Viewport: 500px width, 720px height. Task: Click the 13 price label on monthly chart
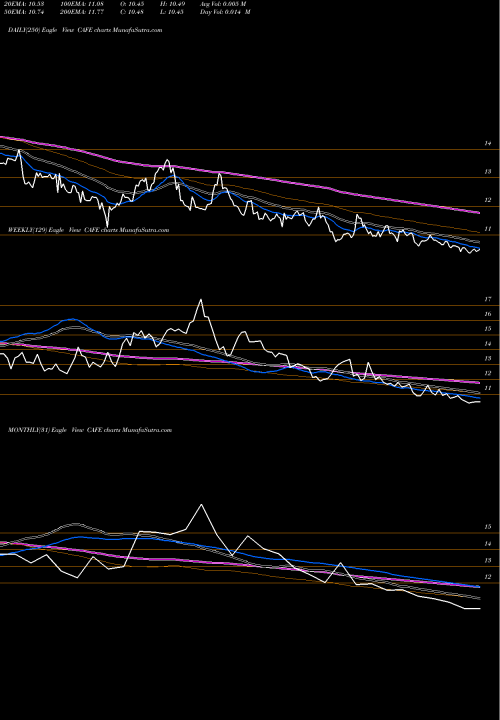[x=488, y=560]
